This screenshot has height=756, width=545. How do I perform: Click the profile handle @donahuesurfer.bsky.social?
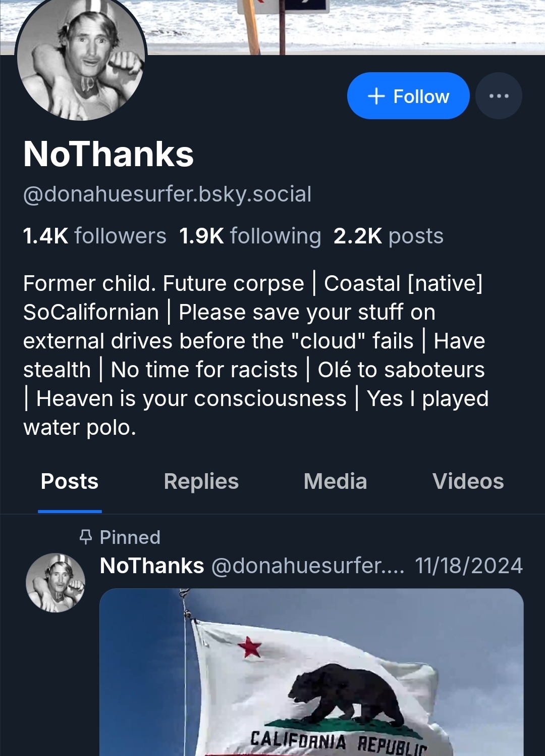pos(167,194)
